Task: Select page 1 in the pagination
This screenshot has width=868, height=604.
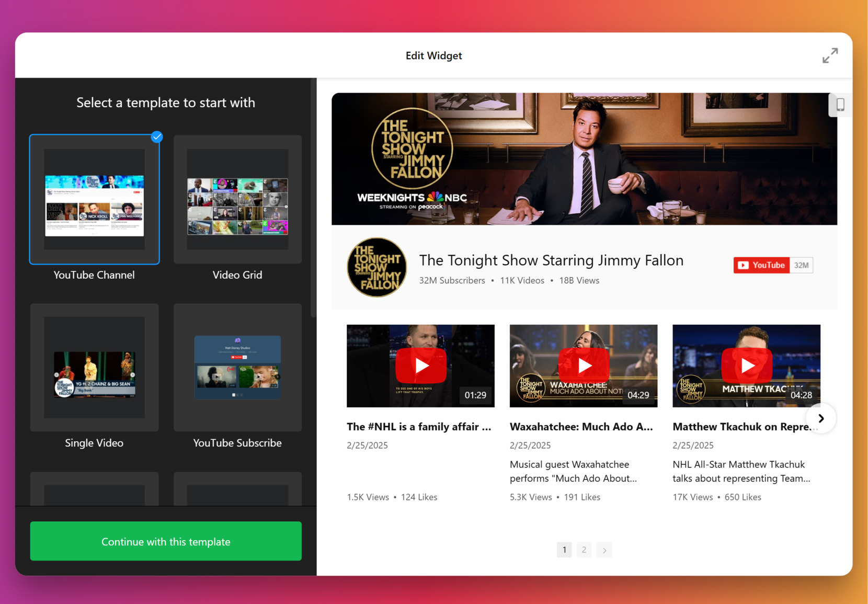Action: pos(564,550)
